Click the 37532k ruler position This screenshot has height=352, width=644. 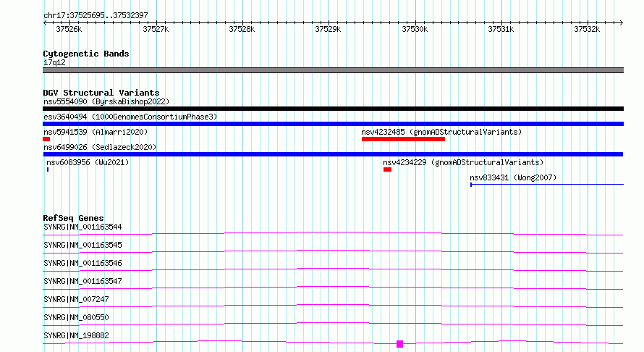coord(588,29)
